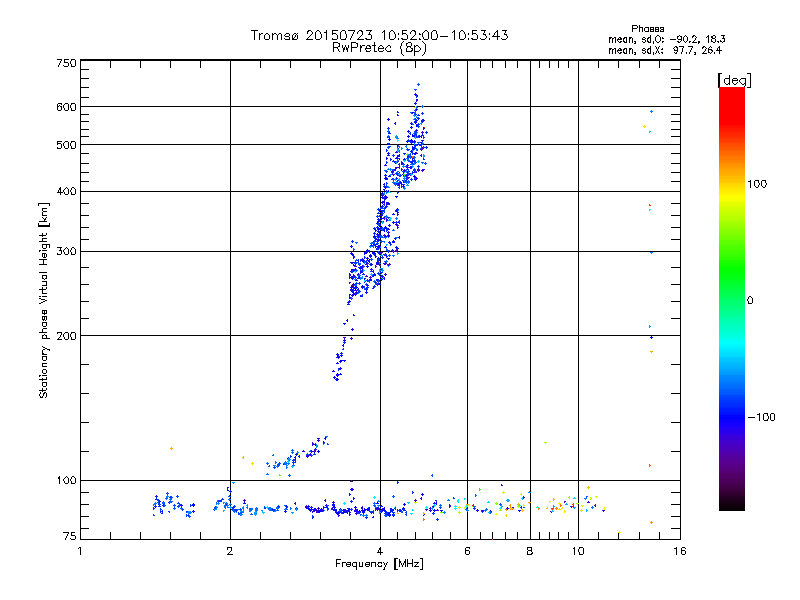The width and height of the screenshot is (800, 600).
Task: Click x-axis tick label '10'
Action: click(578, 551)
